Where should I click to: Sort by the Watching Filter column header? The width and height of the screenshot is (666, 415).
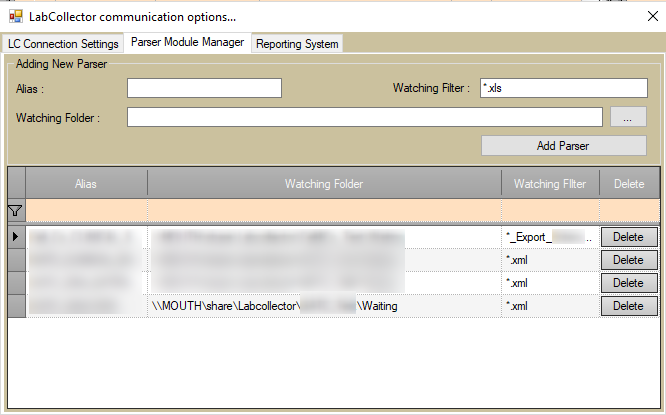tap(550, 184)
